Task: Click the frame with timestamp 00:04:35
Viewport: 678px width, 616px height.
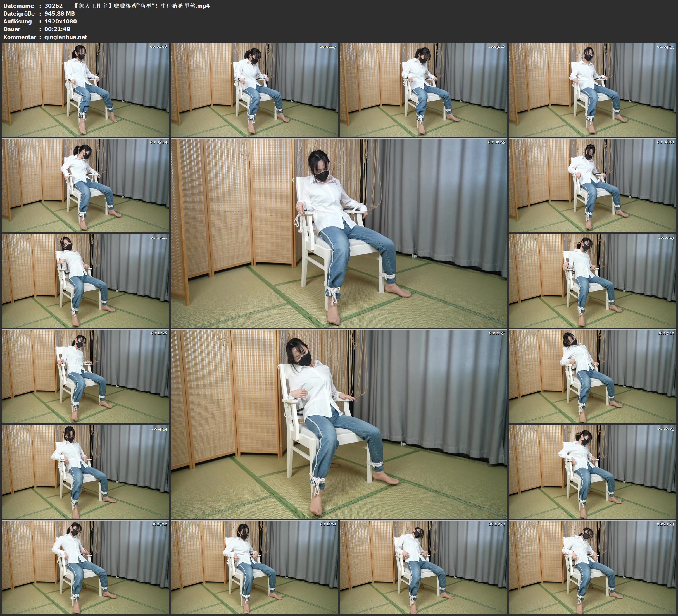Action: click(593, 89)
